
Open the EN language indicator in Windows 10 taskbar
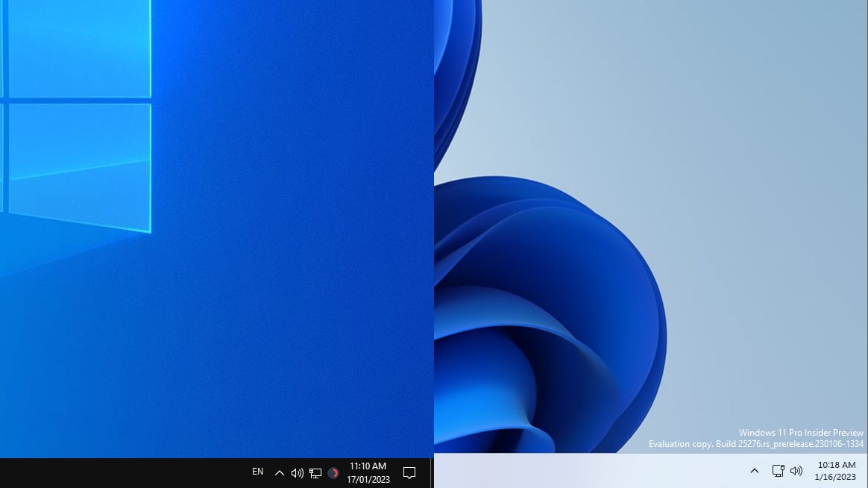point(257,472)
